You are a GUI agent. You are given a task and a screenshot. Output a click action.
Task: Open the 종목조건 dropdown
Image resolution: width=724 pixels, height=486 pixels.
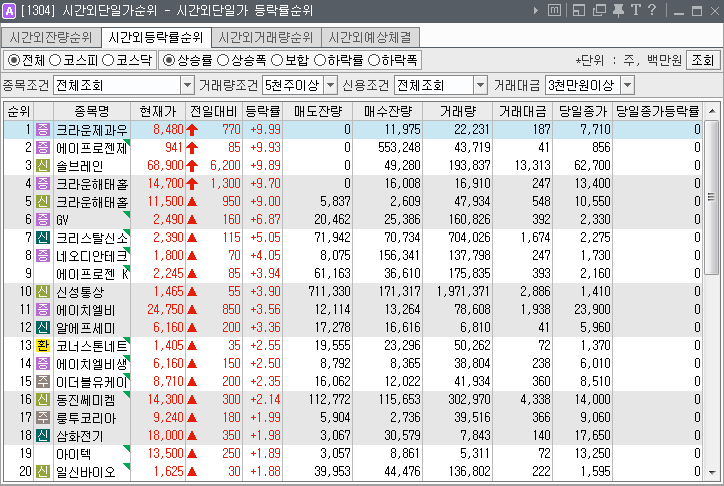(187, 85)
